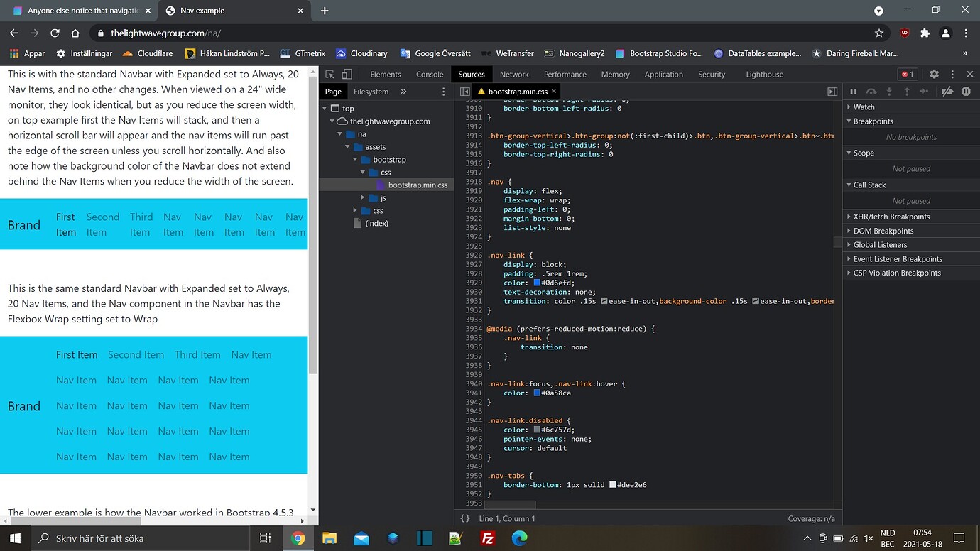Hide the file navigator pane icon

click(464, 92)
